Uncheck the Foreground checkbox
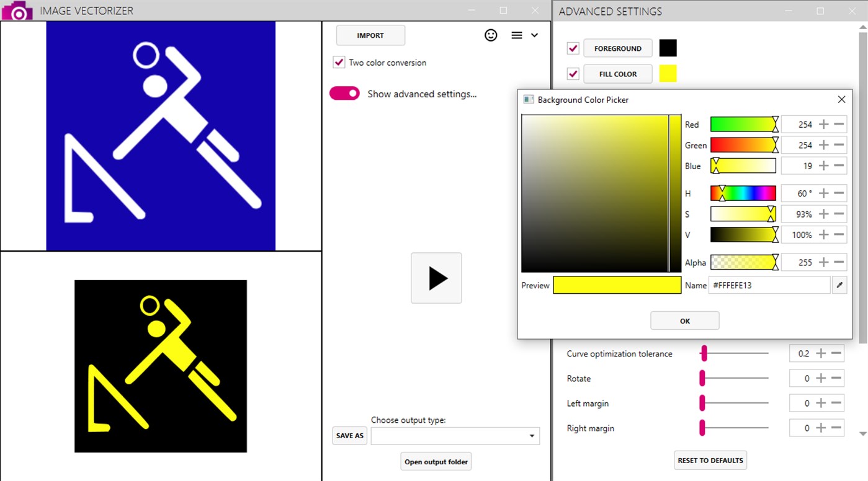 572,48
